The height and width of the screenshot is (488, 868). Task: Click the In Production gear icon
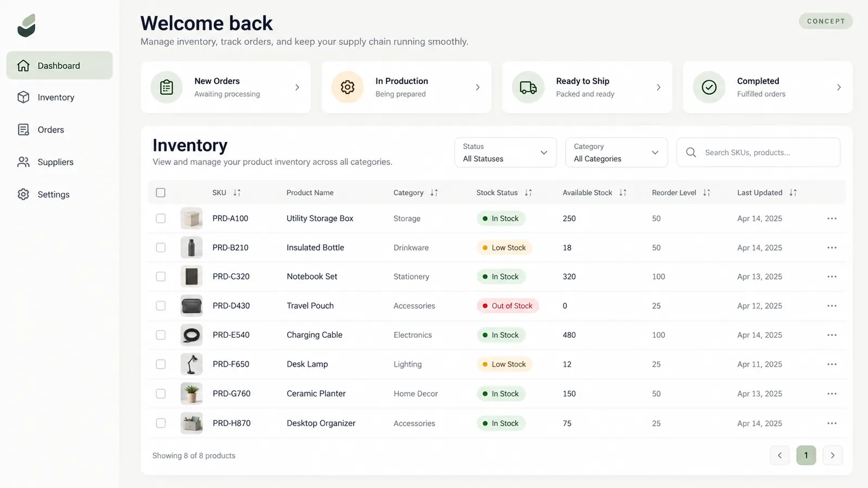coord(348,87)
